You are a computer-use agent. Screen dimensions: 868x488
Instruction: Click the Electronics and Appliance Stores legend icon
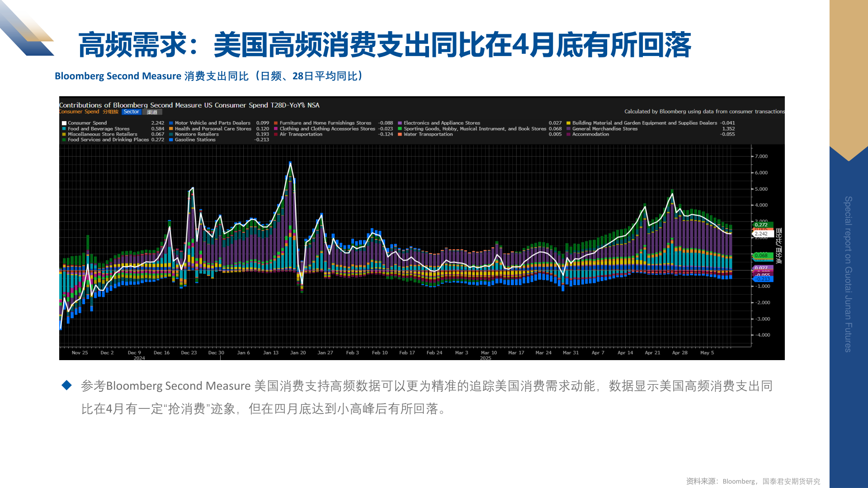(400, 123)
